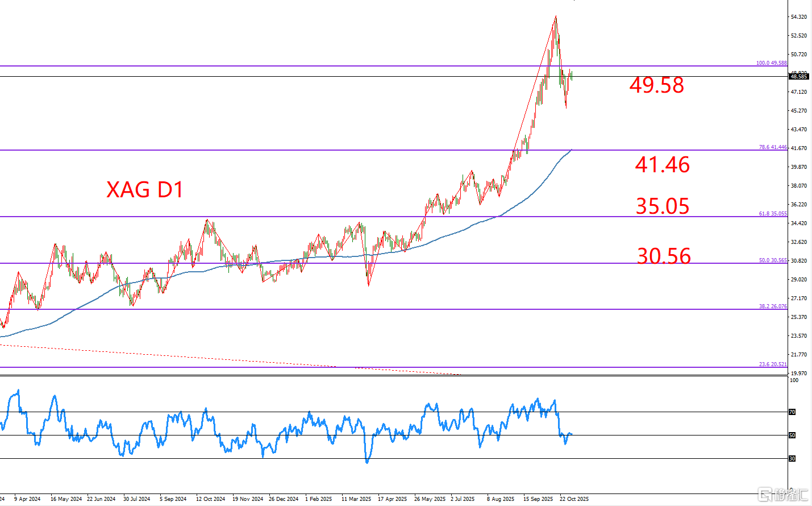812x506 pixels.
Task: Select the RSI level 70 marker
Action: pos(792,412)
